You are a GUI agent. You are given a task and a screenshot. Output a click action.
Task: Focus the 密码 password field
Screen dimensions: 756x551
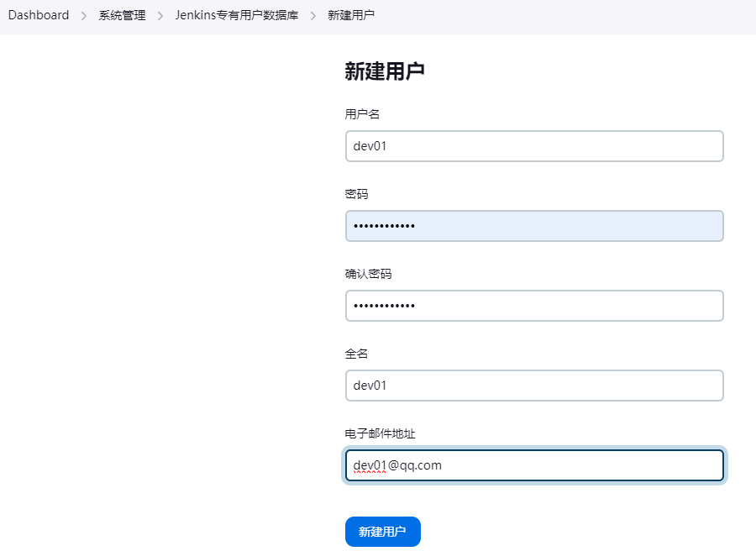[534, 225]
